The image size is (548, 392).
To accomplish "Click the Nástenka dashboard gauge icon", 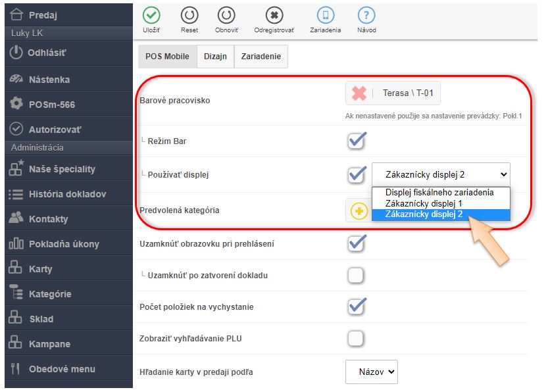I will 16,79.
